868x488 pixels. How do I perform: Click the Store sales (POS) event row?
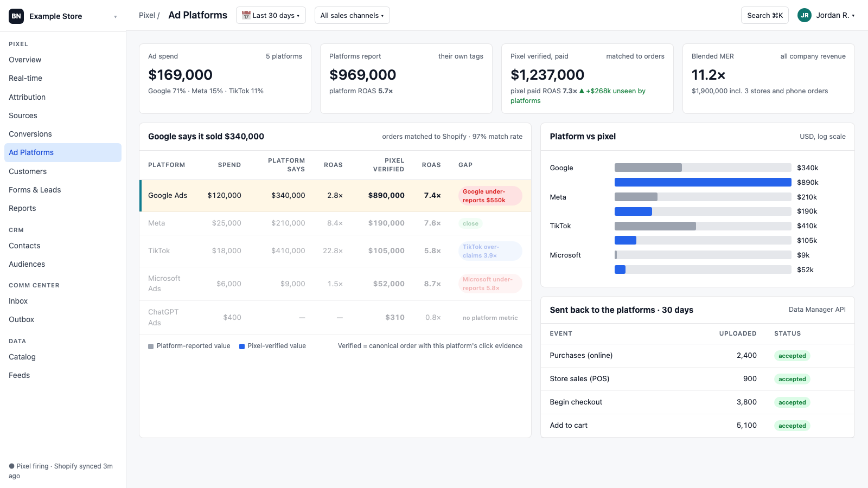pos(698,379)
